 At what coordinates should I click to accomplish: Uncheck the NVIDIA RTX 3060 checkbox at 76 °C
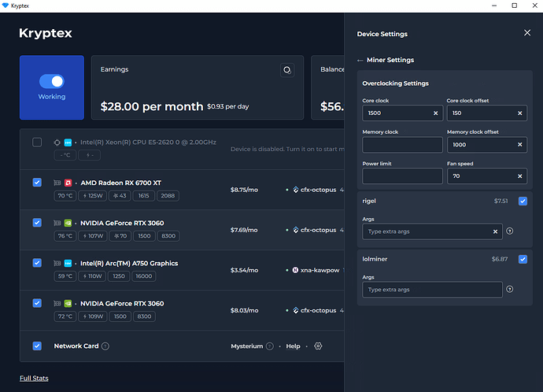tap(37, 223)
